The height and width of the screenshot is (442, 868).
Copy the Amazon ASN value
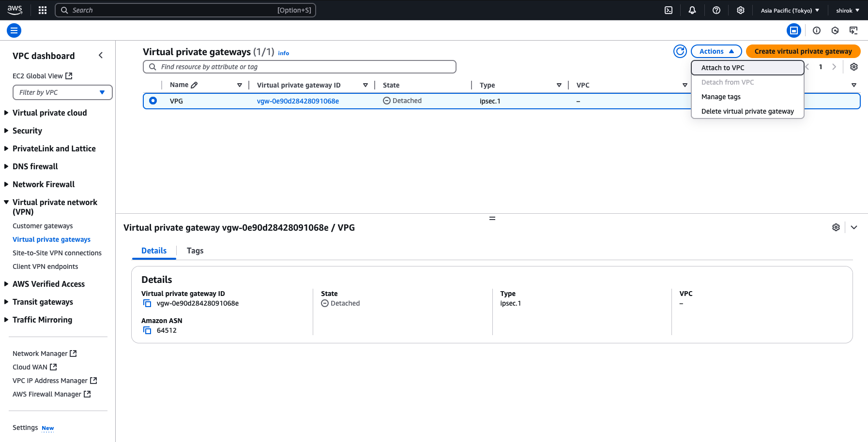coord(147,330)
